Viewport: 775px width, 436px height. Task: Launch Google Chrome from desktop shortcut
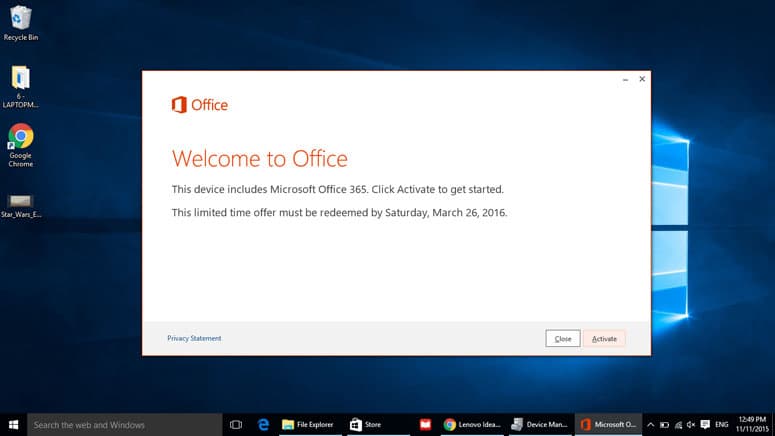[x=20, y=145]
